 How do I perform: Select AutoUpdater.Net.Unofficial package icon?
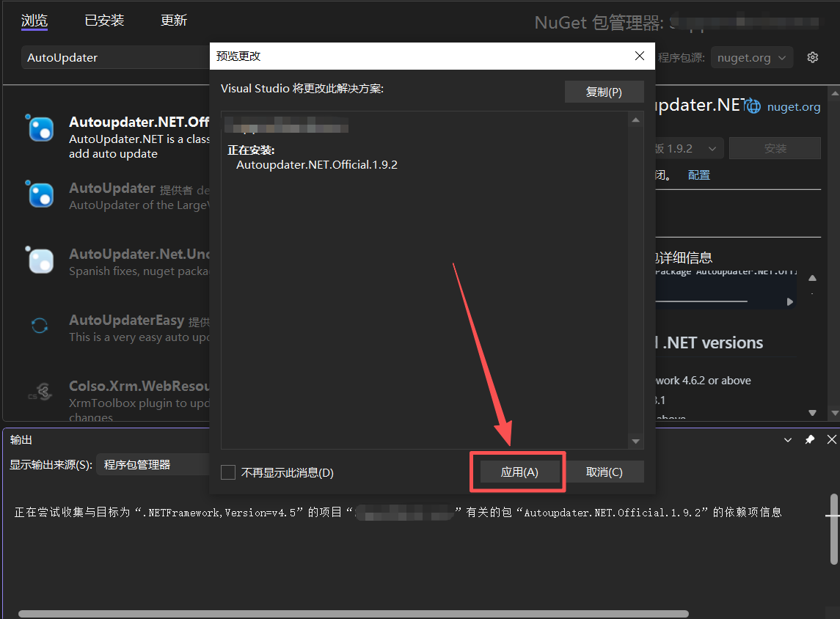tap(40, 260)
